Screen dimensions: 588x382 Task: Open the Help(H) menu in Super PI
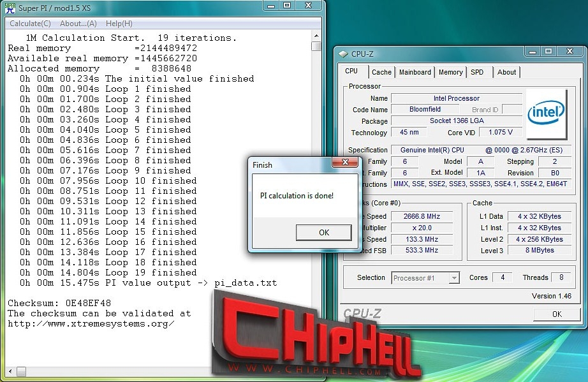pyautogui.click(x=119, y=24)
